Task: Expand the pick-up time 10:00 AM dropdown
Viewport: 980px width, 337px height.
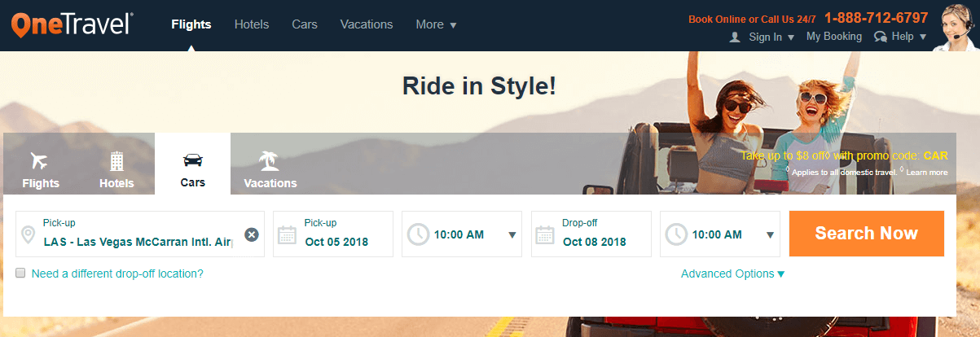Action: click(x=512, y=235)
